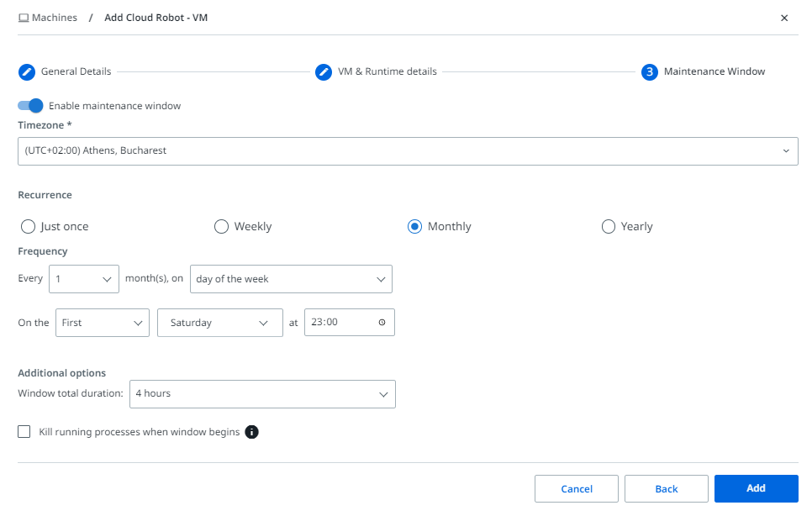
Task: Select the Monthly recurrence radio button
Action: 414,227
